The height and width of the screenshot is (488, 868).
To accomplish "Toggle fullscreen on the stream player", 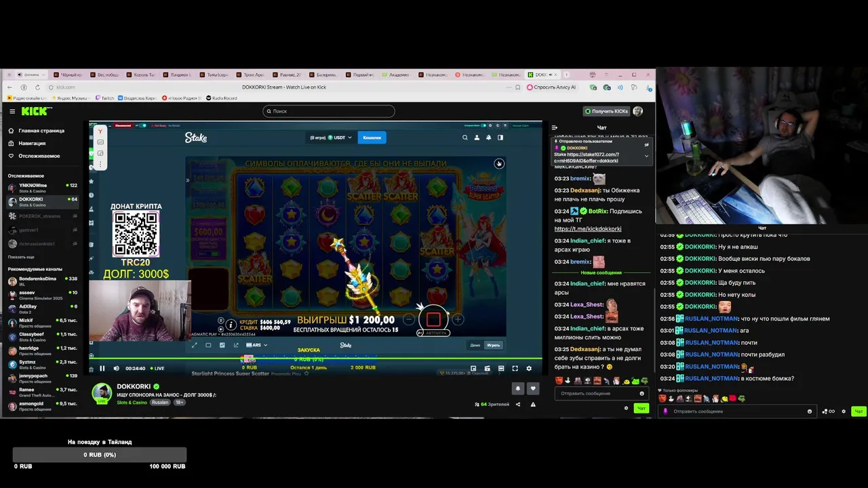I will tap(515, 369).
